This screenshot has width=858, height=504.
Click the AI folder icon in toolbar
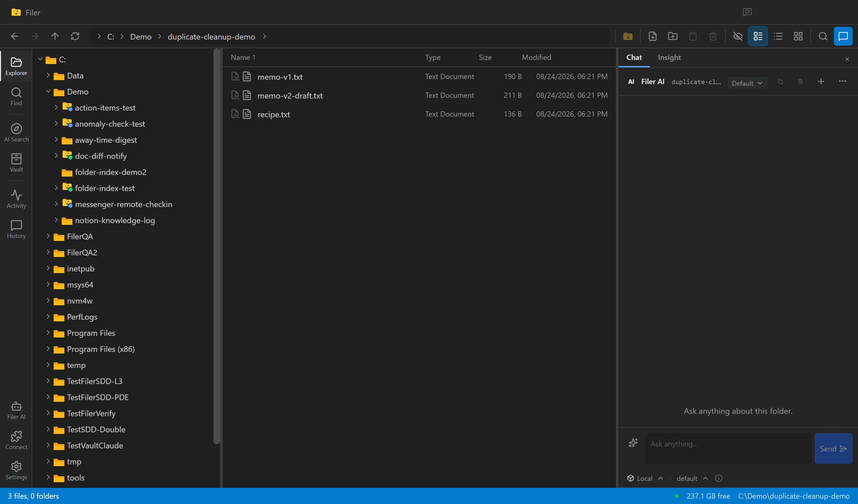click(628, 37)
